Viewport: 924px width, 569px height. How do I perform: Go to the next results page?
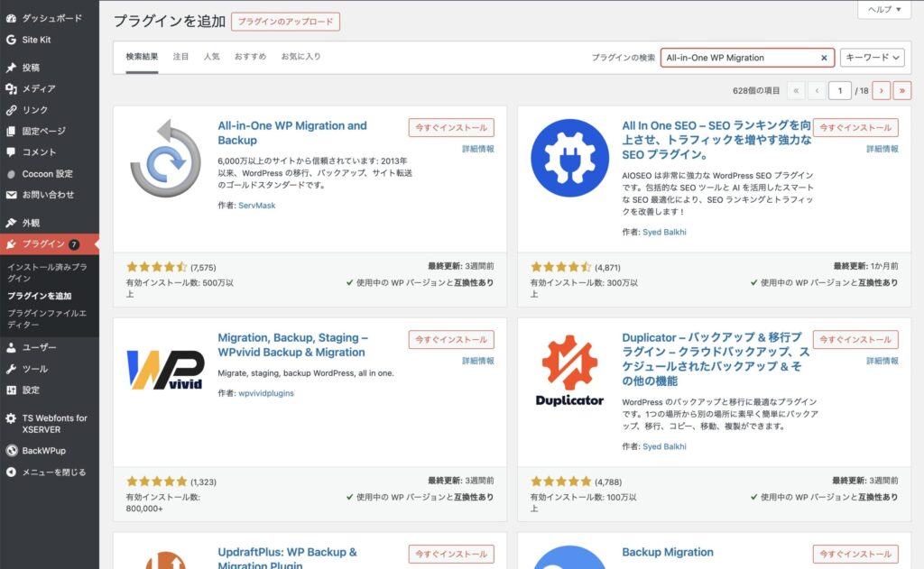pos(881,90)
